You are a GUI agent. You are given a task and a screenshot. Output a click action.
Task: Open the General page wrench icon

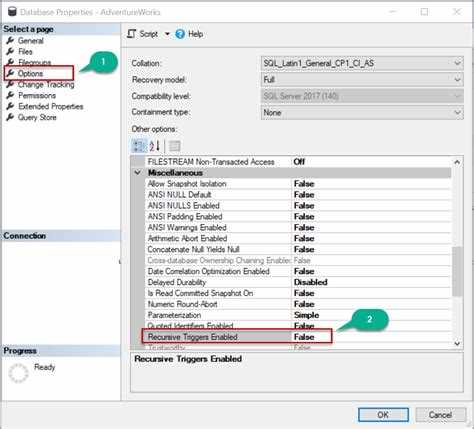click(x=10, y=41)
